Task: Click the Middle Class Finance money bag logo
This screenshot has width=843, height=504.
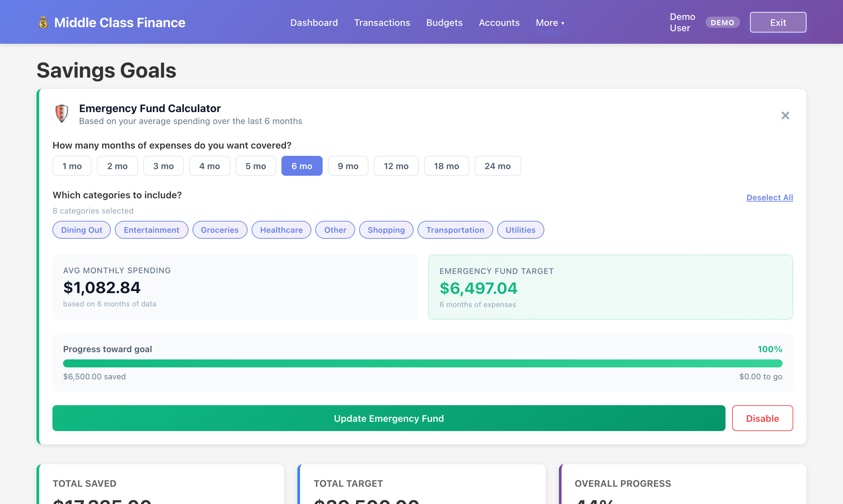Action: pyautogui.click(x=43, y=22)
